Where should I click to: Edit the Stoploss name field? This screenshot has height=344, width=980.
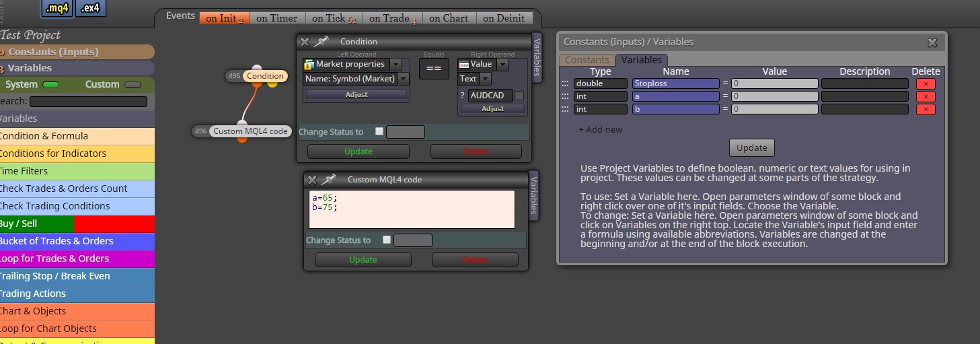click(676, 83)
